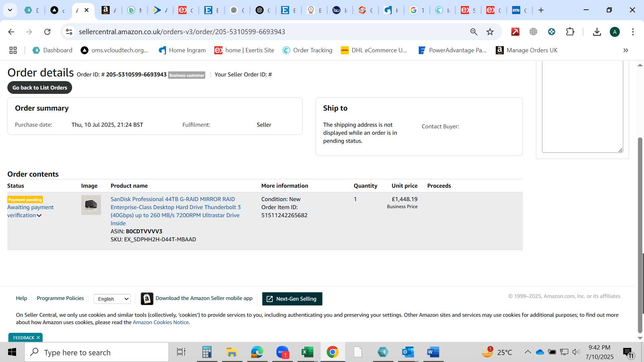Open Excel from taskbar
Image resolution: width=644 pixels, height=362 pixels.
click(x=307, y=352)
